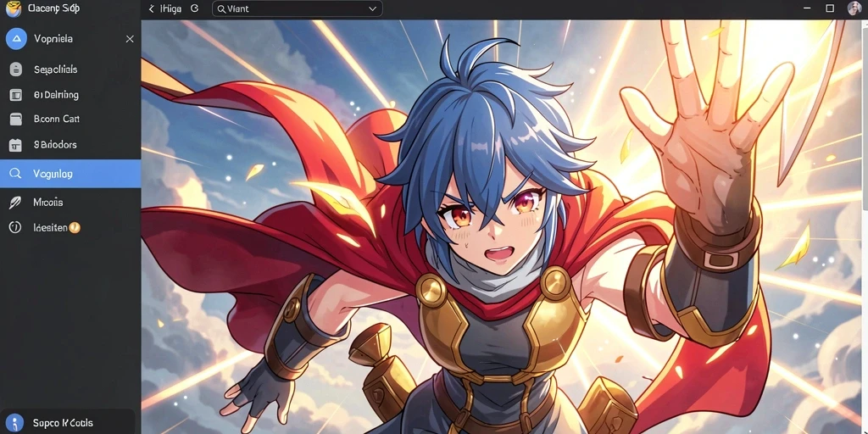This screenshot has height=434, width=868.
Task: Click the orange badge beside Ideslten
Action: click(75, 227)
